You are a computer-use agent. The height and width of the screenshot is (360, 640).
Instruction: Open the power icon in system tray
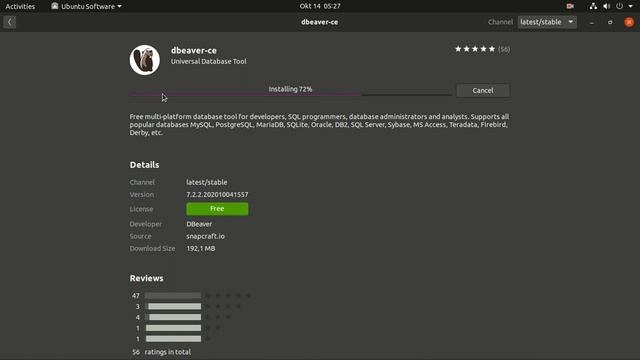tap(620, 6)
